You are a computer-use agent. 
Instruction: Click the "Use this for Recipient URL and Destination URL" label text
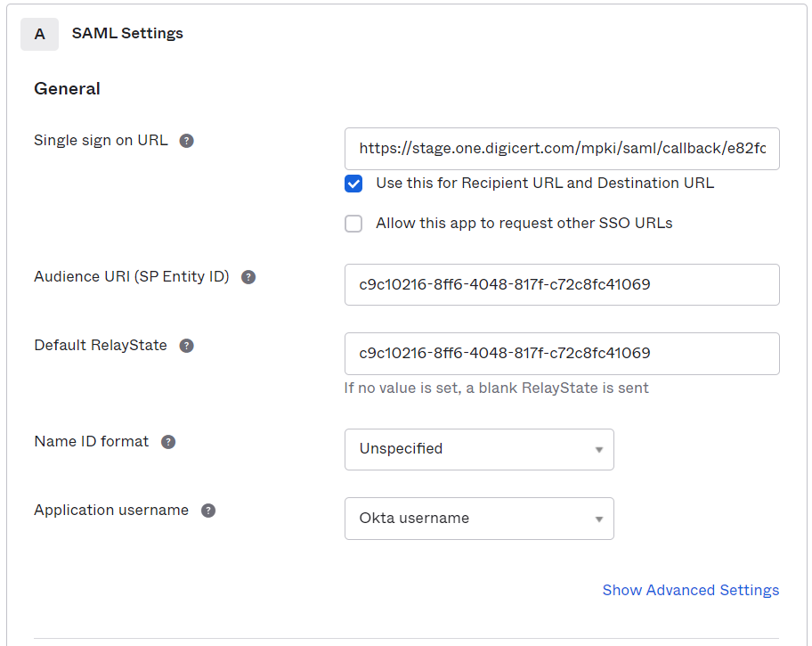tap(544, 184)
